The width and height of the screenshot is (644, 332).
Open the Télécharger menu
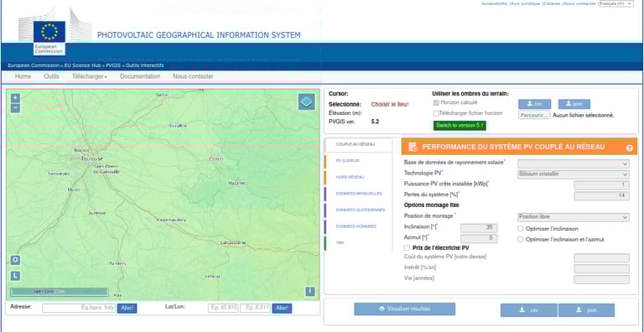(x=90, y=76)
